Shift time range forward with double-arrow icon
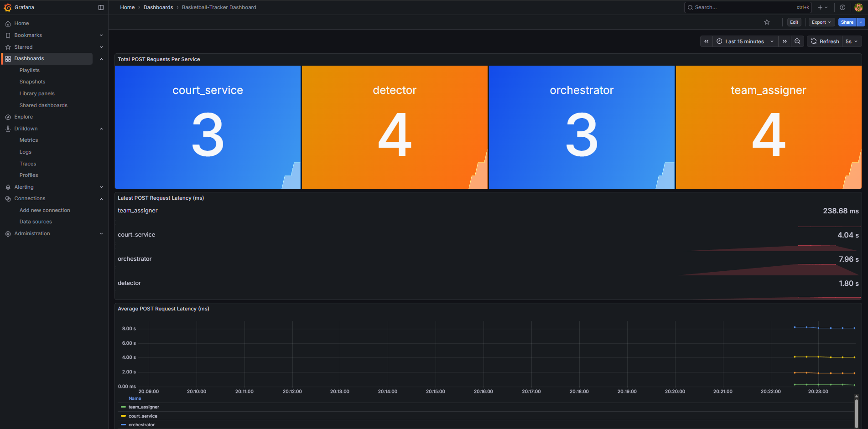Viewport: 868px width, 429px height. [785, 41]
